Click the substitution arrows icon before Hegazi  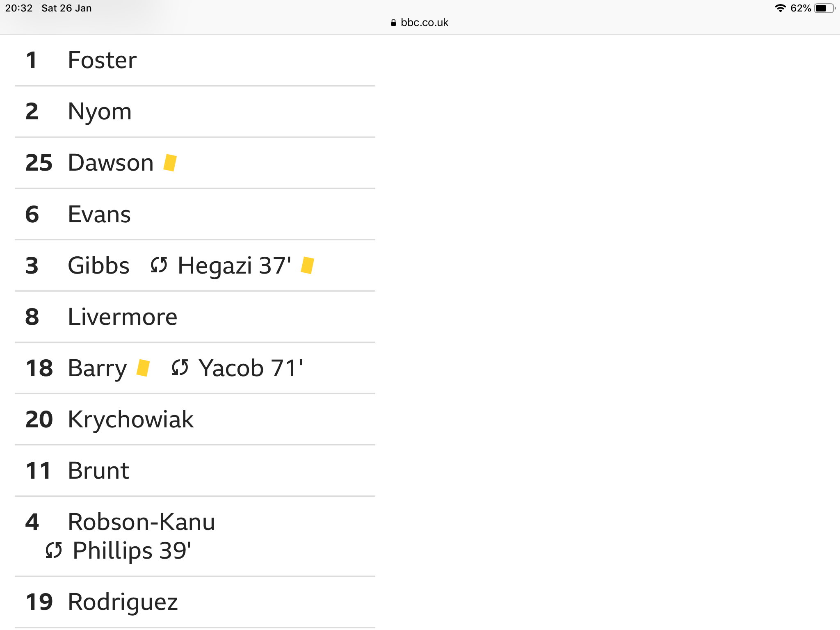pyautogui.click(x=159, y=265)
